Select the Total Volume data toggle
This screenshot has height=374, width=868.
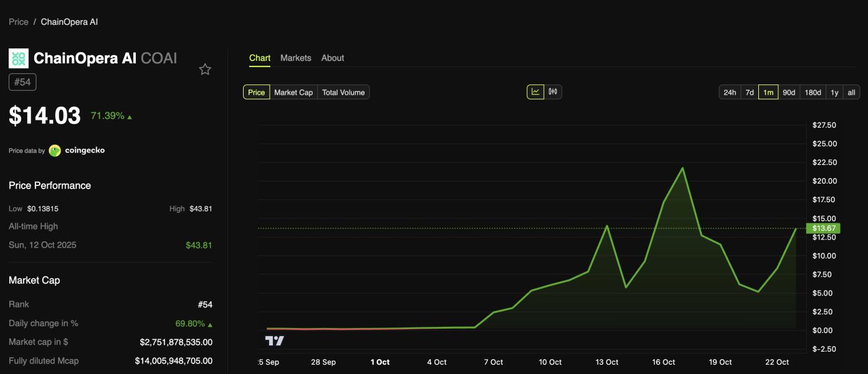coord(343,92)
